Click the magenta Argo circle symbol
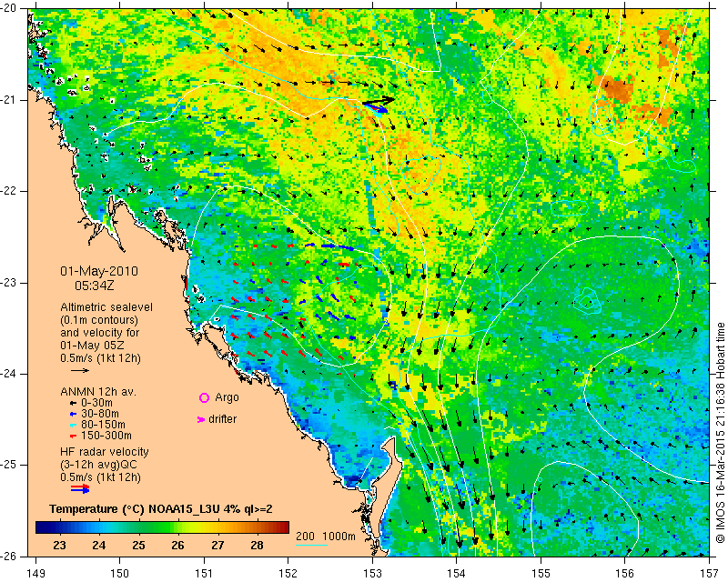The height and width of the screenshot is (582, 728). 204,397
